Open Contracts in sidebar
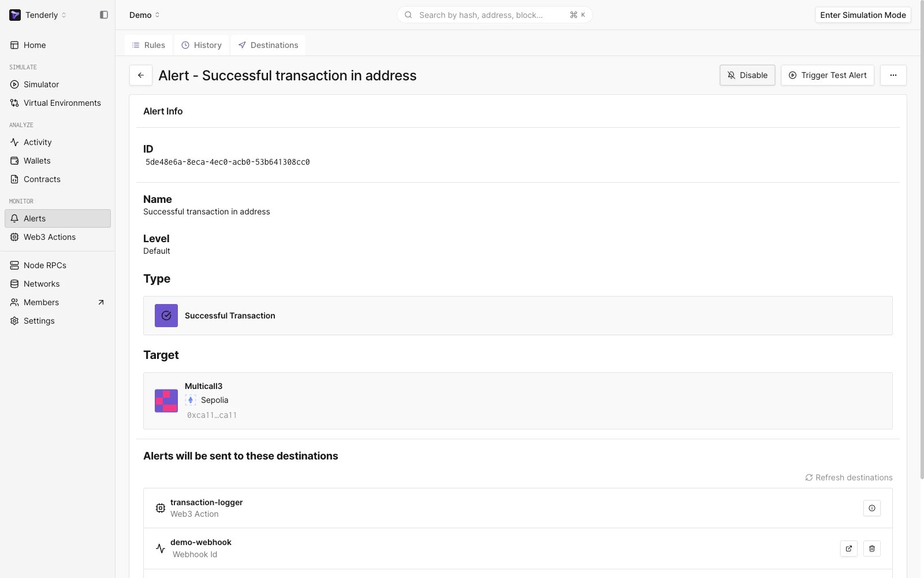The image size is (924, 578). 58,179
